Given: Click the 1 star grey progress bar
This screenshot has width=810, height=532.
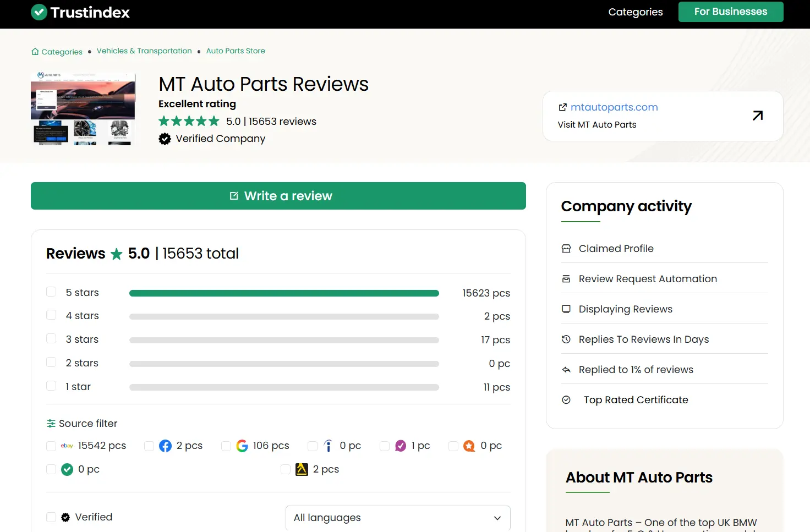Looking at the screenshot, I should coord(284,387).
